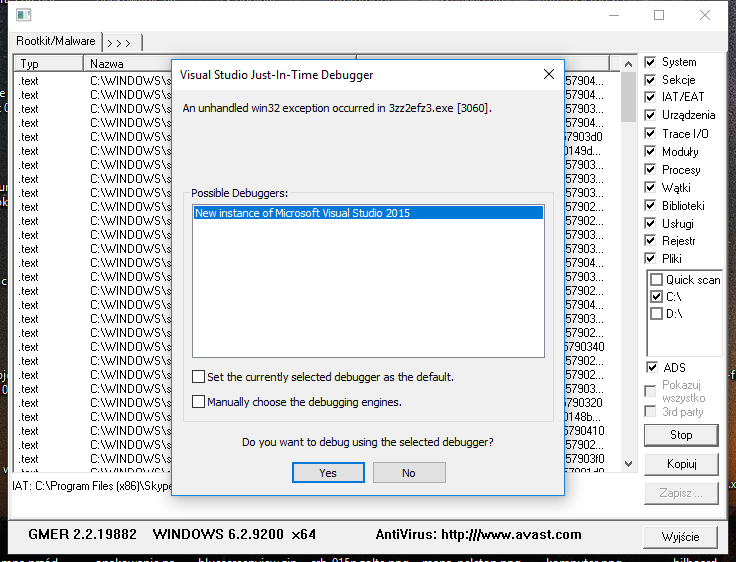Screen dimensions: 736x562
Task: Click the AntiVirus http://www.avast.com link text
Action: [x=478, y=535]
